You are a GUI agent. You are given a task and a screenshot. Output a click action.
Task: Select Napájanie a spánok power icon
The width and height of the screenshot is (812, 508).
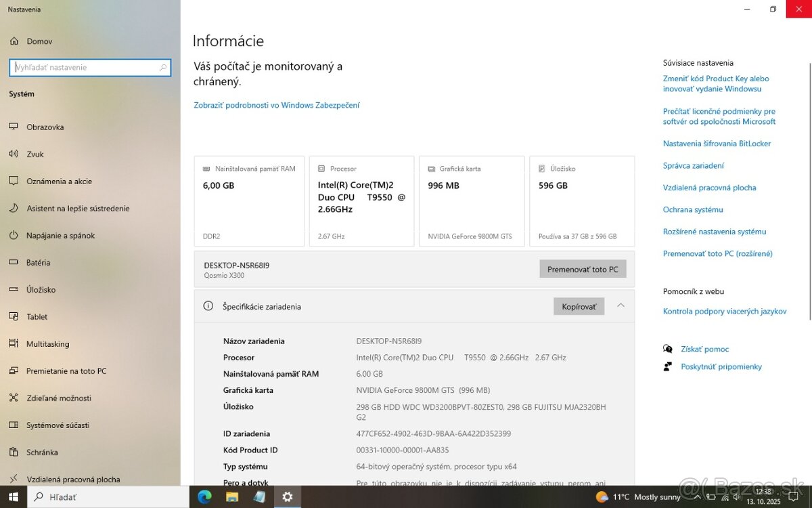14,236
